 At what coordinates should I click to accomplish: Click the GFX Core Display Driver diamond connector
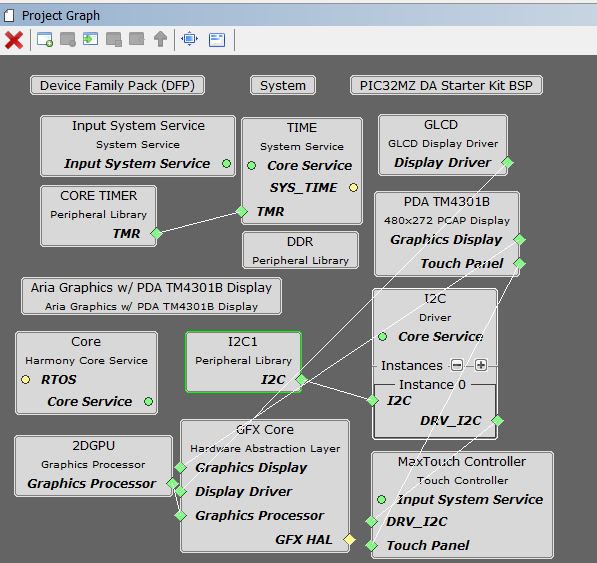[x=180, y=492]
